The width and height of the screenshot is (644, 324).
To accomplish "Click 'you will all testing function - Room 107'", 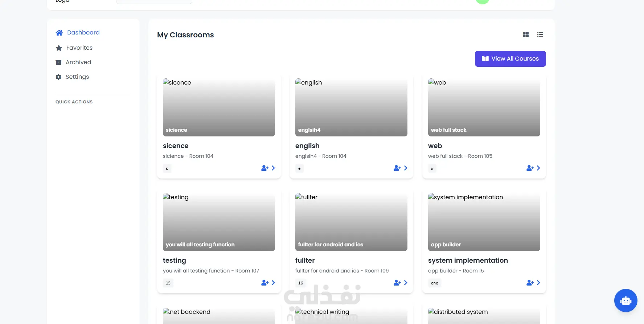I will coord(211,271).
